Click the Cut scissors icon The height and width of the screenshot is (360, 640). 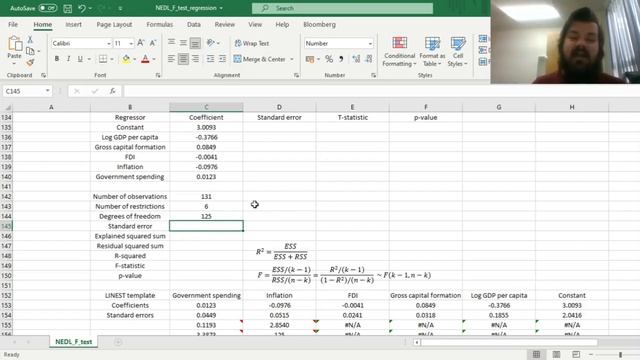click(30, 40)
